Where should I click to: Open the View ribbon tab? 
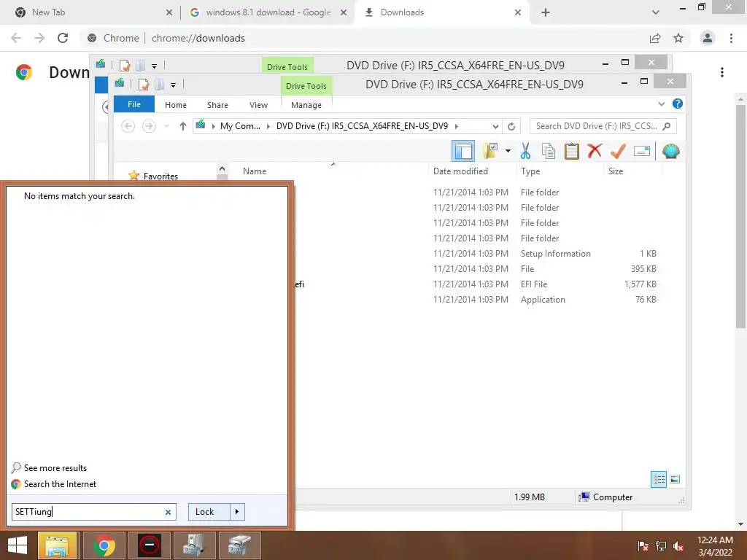point(259,105)
